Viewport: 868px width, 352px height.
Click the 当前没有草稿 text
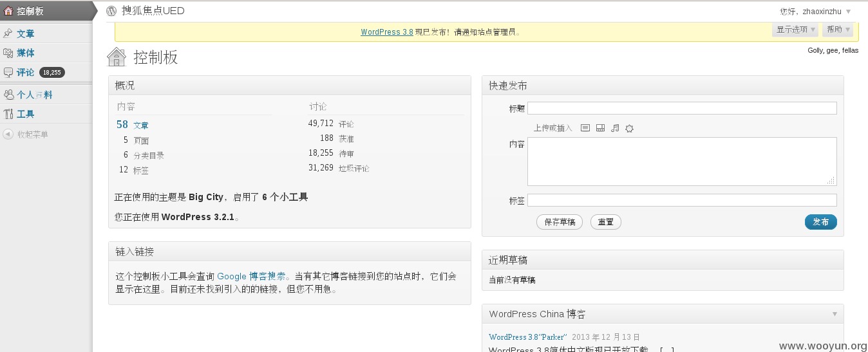point(512,280)
